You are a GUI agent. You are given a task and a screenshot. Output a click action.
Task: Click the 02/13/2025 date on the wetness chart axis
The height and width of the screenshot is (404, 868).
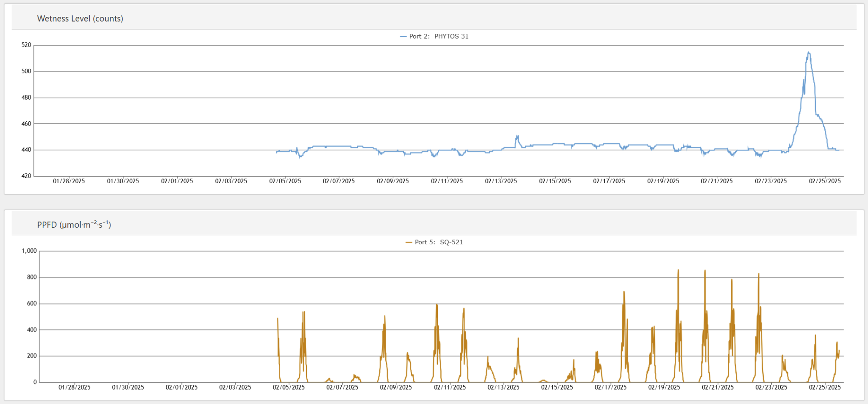501,181
